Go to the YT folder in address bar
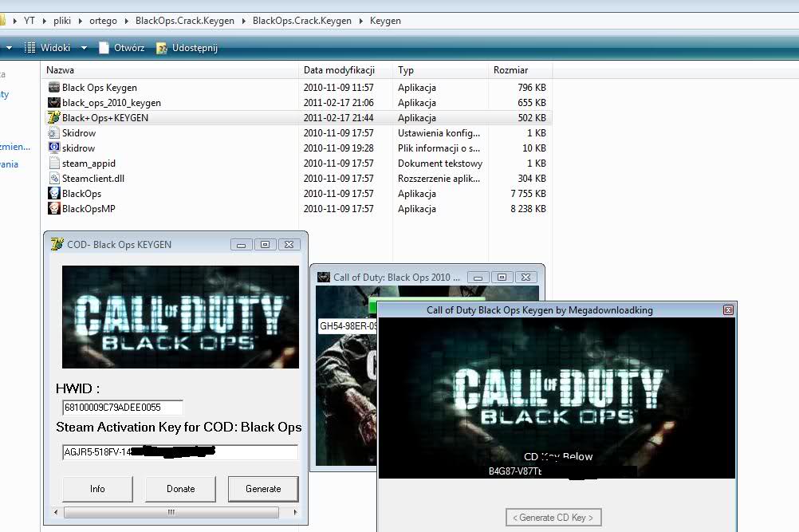The image size is (799, 532). (x=29, y=21)
